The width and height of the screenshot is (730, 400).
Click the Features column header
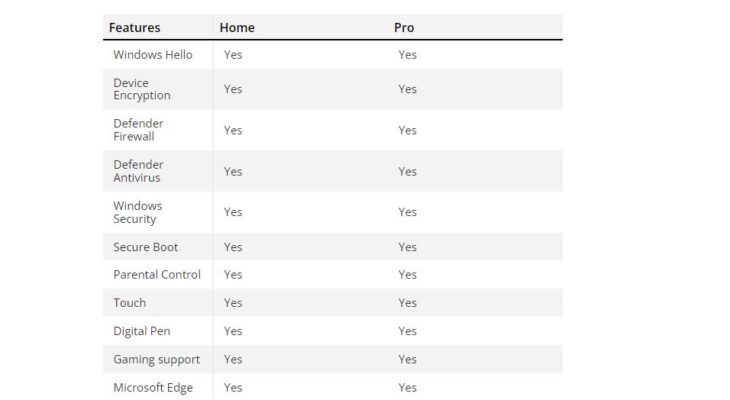(134, 28)
